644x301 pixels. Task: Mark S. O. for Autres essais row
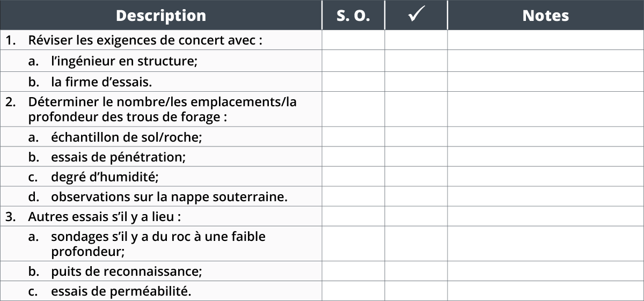353,216
